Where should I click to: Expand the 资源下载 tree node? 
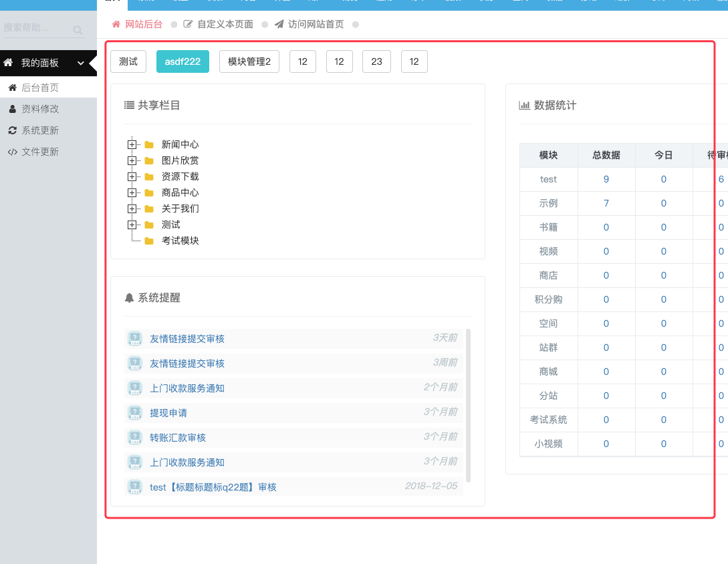pos(132,177)
